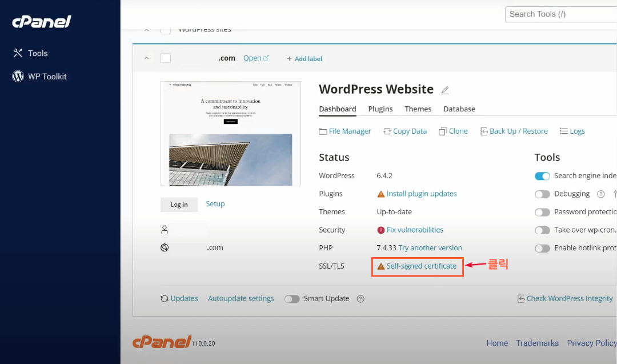This screenshot has height=364, width=617.
Task: Toggle Search engine indexing switch
Action: (542, 176)
